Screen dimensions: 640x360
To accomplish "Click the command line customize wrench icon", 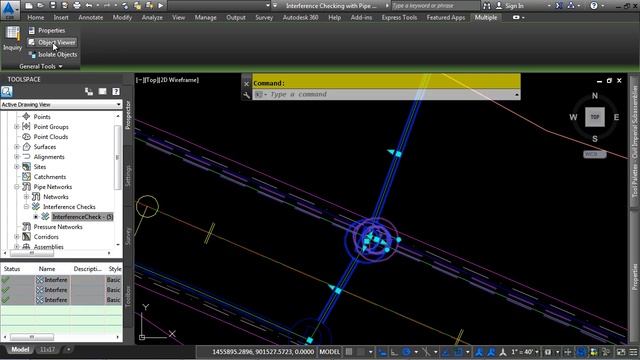I will click(x=246, y=95).
